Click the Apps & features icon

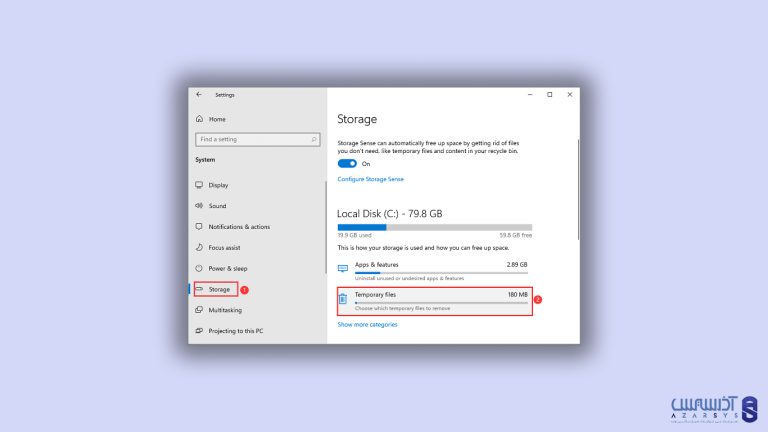coord(343,268)
